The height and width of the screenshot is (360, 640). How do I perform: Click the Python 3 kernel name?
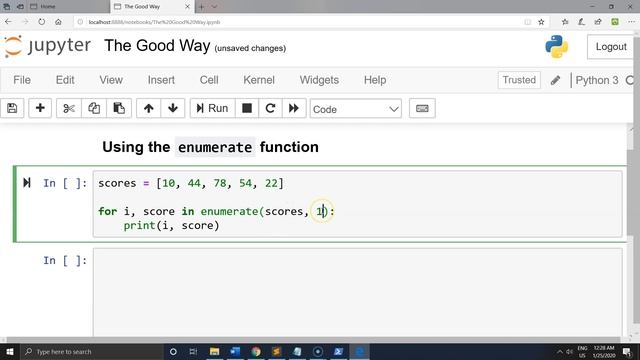pyautogui.click(x=597, y=80)
